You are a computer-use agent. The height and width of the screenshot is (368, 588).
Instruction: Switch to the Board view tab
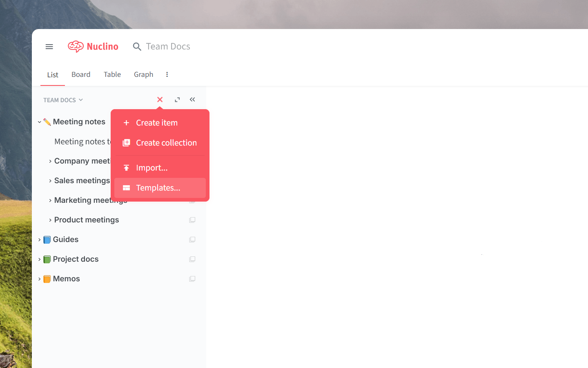point(80,74)
